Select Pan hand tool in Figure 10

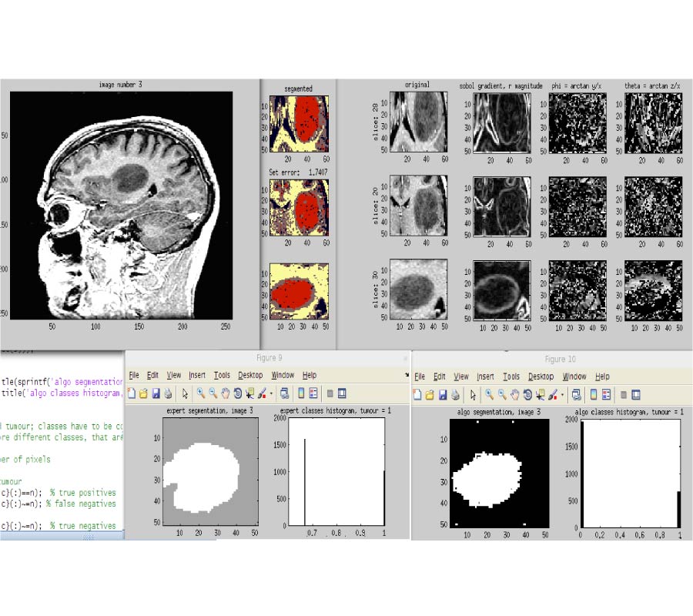click(514, 393)
